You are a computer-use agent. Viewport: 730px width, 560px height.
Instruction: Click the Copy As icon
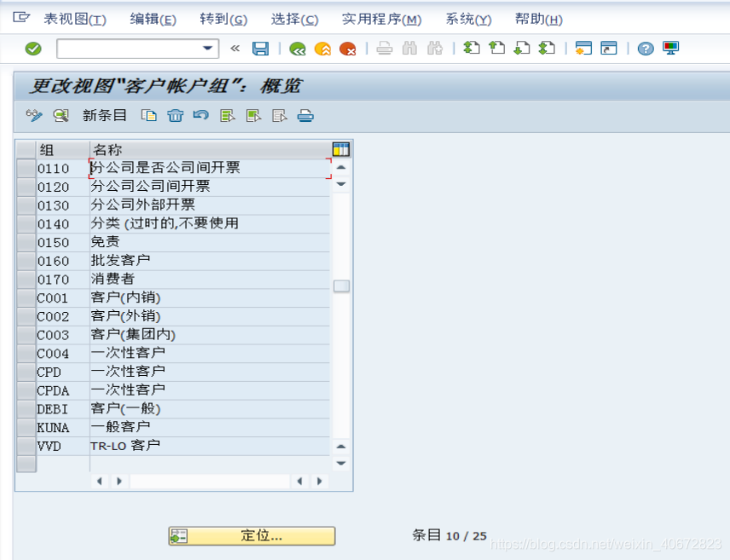(149, 115)
